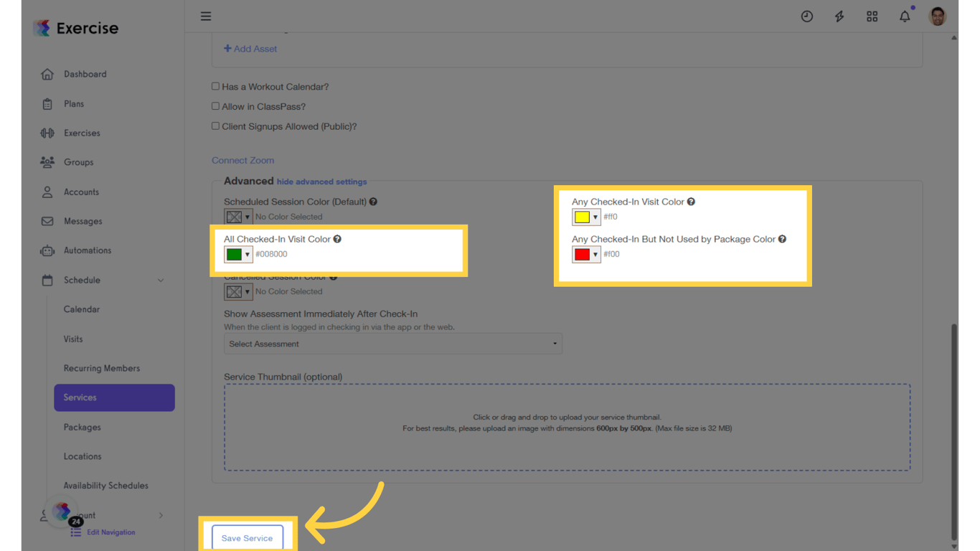Click the Exercises dumbbell icon
This screenshot has width=980, height=551.
[x=47, y=133]
